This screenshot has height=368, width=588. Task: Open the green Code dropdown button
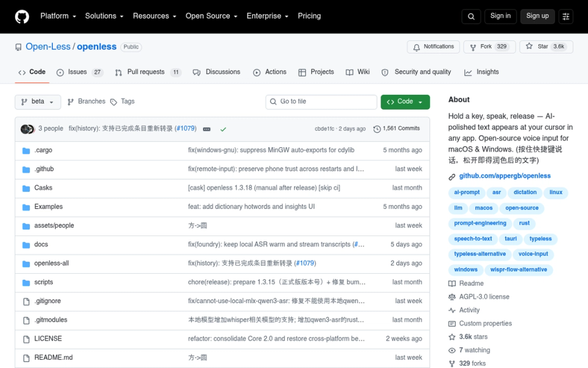point(405,102)
